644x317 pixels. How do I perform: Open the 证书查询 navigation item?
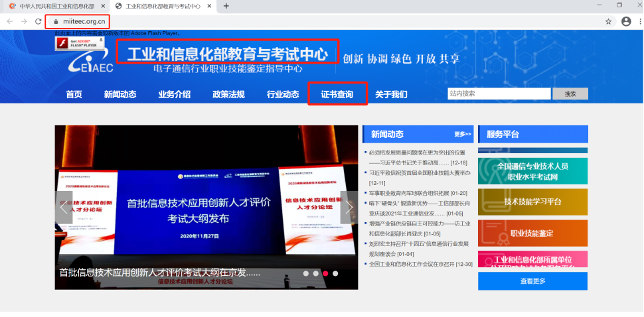coord(337,94)
